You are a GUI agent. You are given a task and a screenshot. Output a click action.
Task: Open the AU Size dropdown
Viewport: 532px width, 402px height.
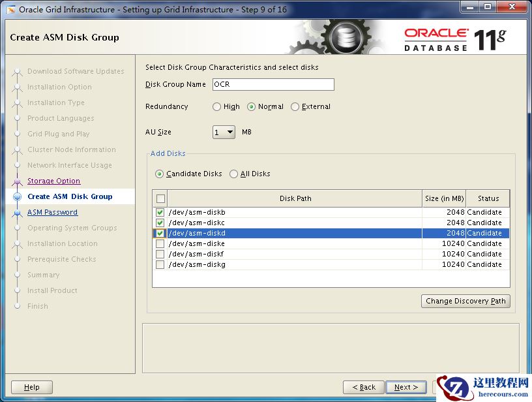[x=224, y=132]
